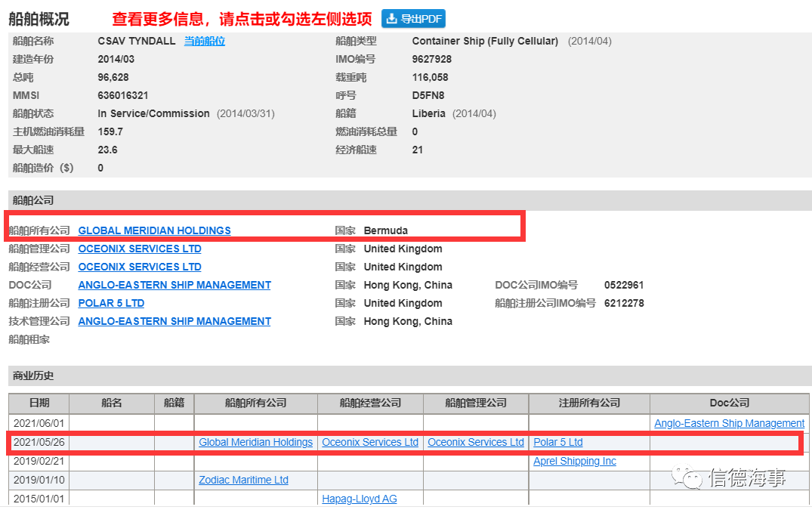Select MMSI value 636016321

pyautogui.click(x=122, y=95)
